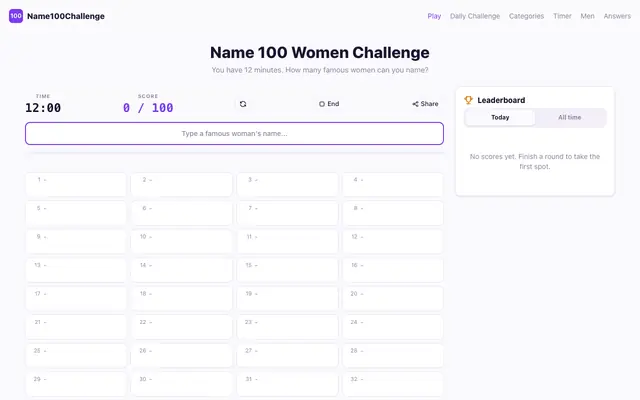Click answer slot number 11
The height and width of the screenshot is (400, 640).
[x=287, y=242]
